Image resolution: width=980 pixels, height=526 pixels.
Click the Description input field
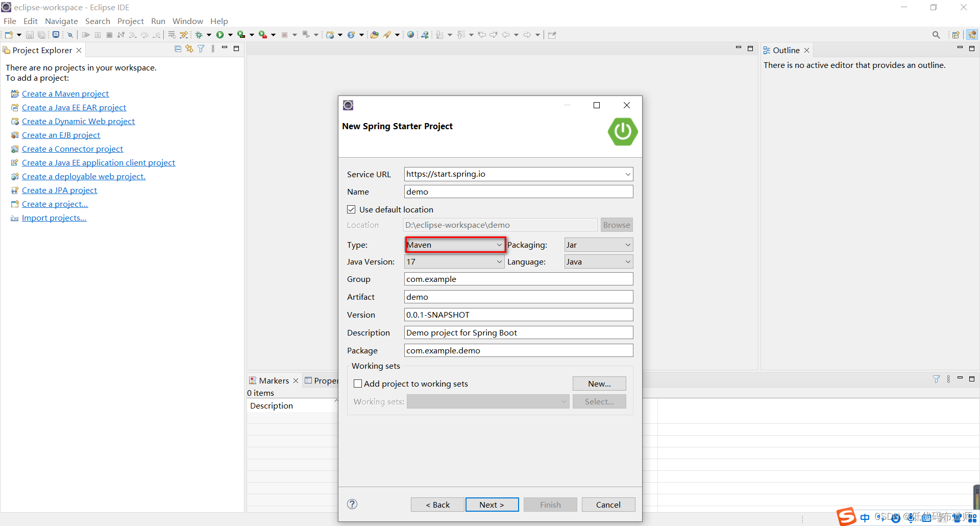point(519,332)
